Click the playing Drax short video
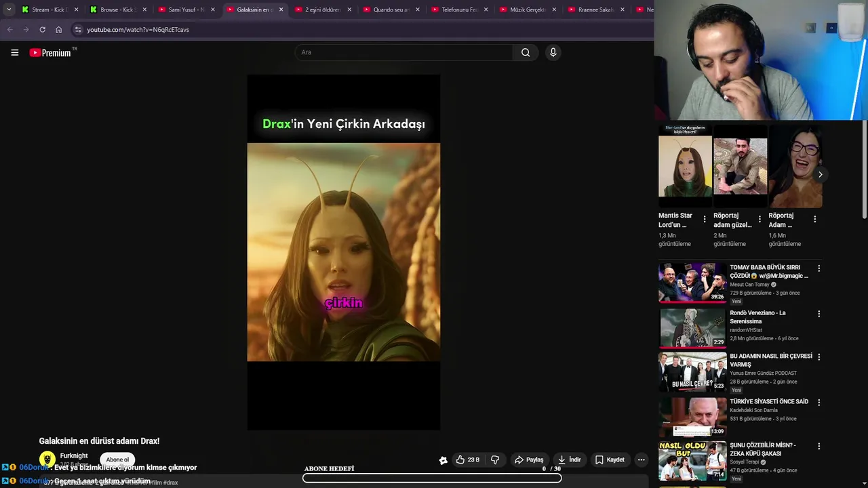Screen dimensions: 868x488 tap(344, 252)
